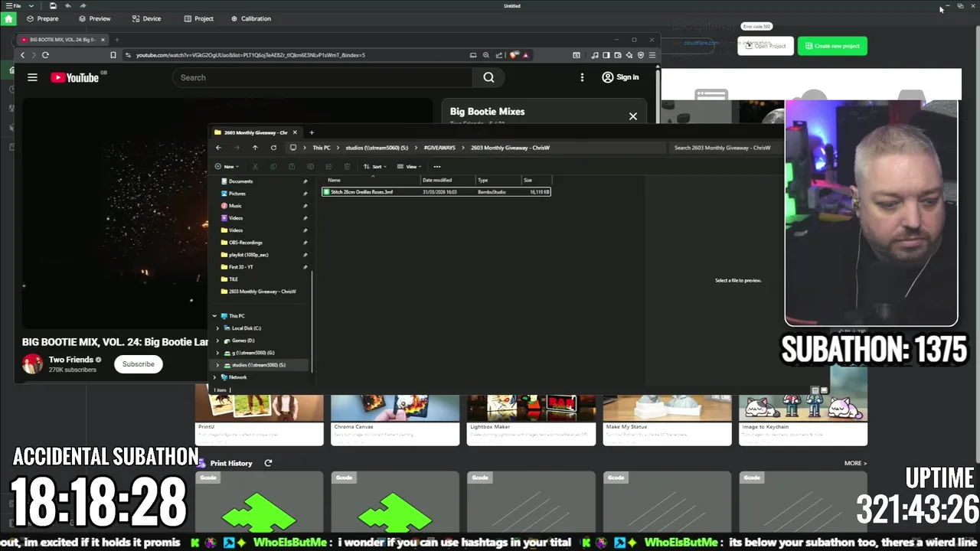This screenshot has width=980, height=551.
Task: Unpin Documents from Explorer quick access
Action: click(305, 181)
